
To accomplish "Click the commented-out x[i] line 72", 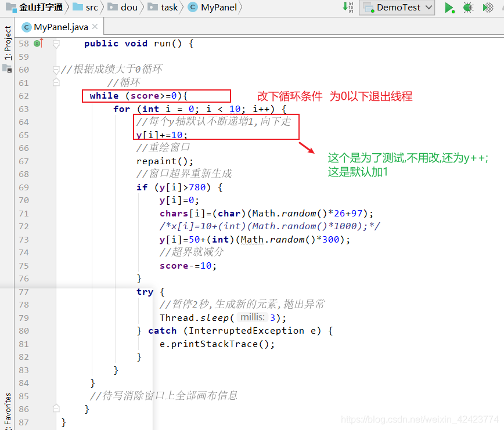I will click(x=269, y=226).
